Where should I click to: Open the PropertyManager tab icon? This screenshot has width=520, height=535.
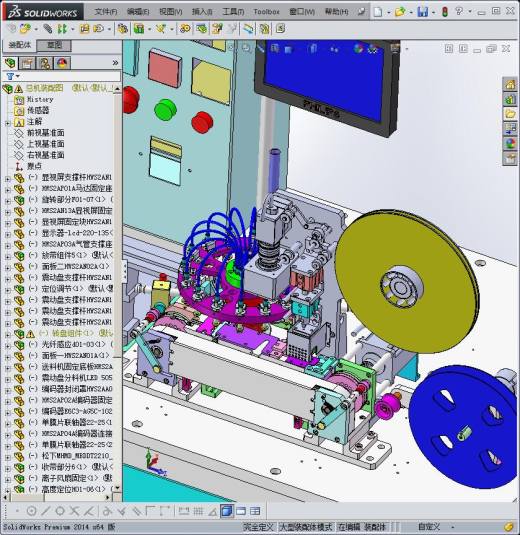pos(27,63)
